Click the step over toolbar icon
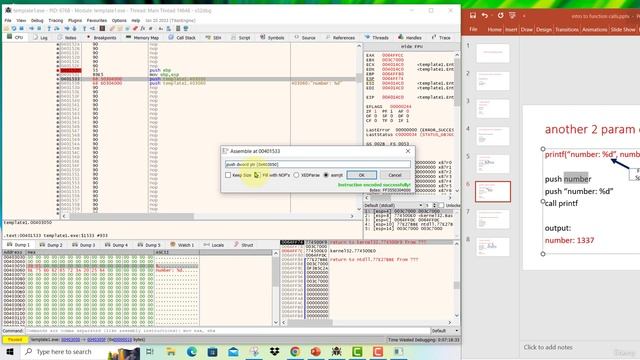 pyautogui.click(x=57, y=29)
